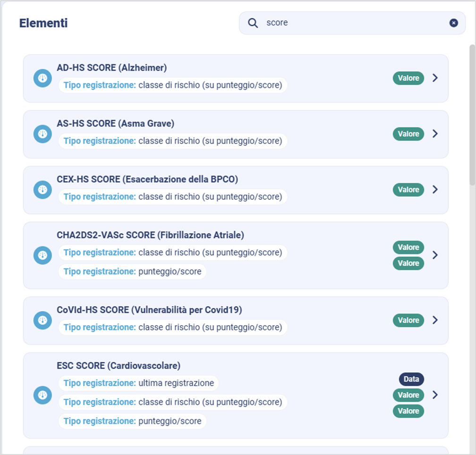Image resolution: width=476 pixels, height=455 pixels.
Task: Expand the AS-HS SCORE (Asma Grave) chevron
Action: [435, 134]
